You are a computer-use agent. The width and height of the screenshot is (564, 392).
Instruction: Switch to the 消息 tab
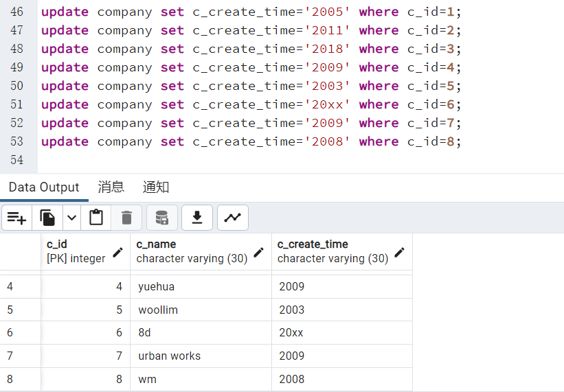[111, 187]
